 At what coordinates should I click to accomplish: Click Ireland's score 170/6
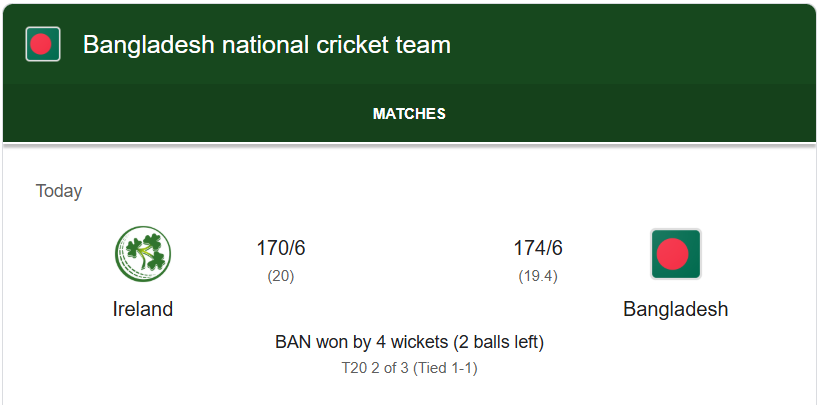coord(281,248)
